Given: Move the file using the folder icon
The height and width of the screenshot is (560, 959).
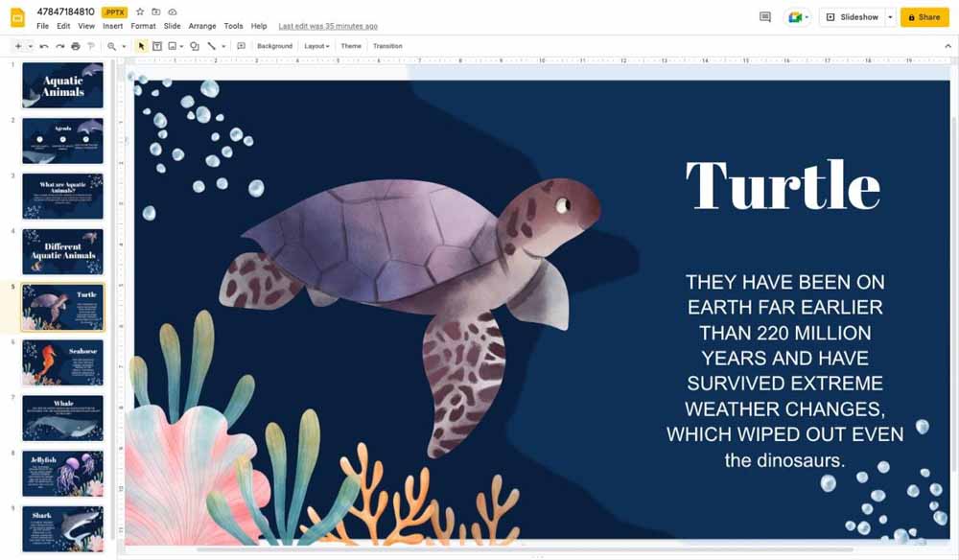Looking at the screenshot, I should (x=155, y=12).
